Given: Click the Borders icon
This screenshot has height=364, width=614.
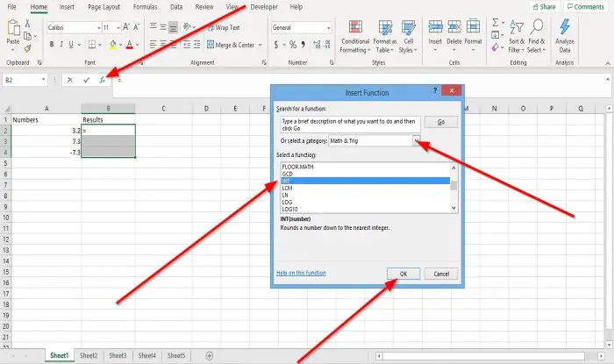Looking at the screenshot, I should click(92, 45).
